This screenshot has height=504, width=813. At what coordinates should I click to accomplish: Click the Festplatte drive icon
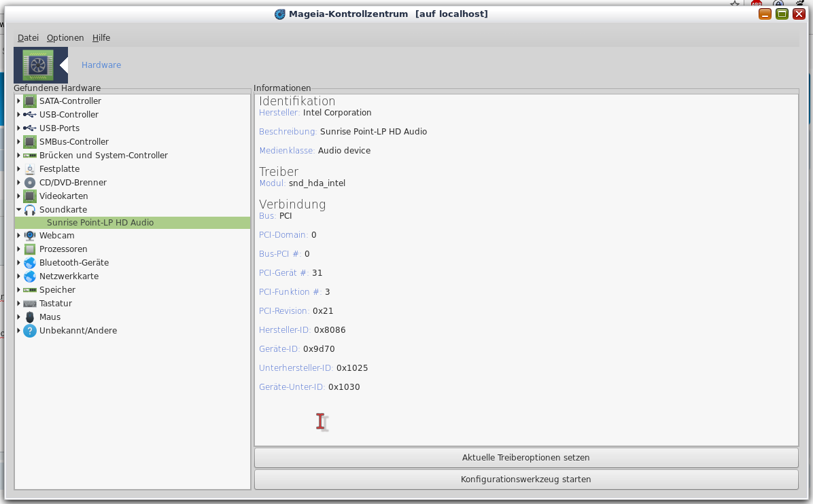pyautogui.click(x=30, y=169)
